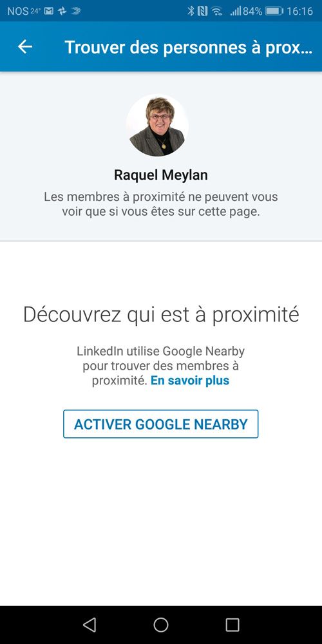The height and width of the screenshot is (644, 322).
Task: Click ACTIVER GOOGLE NEARBY button
Action: (x=160, y=424)
